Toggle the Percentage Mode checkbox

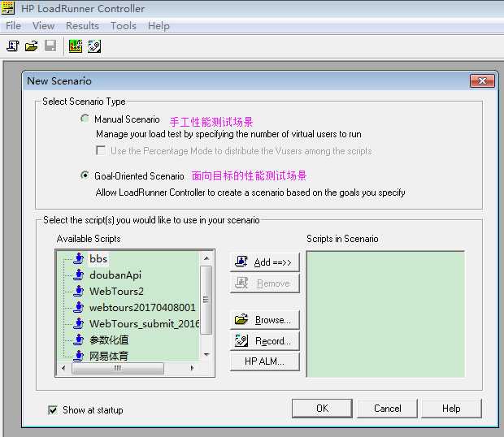coord(101,150)
